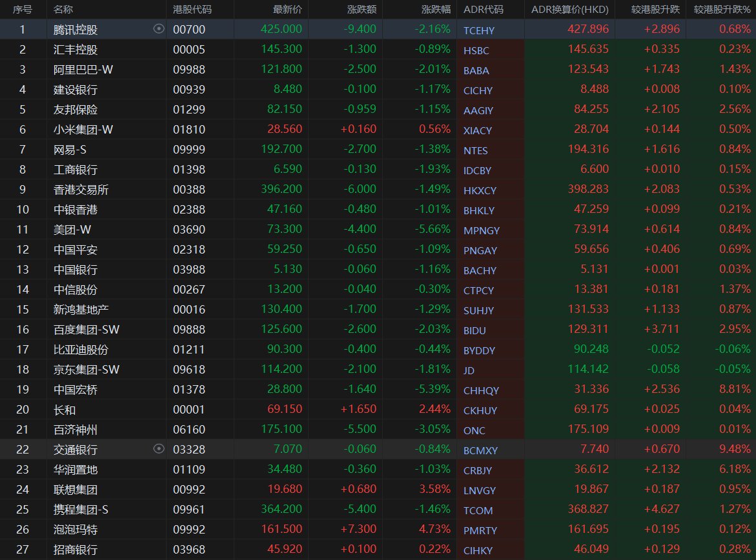Open the NTES ADR code
This screenshot has height=560, width=756.
pos(475,150)
